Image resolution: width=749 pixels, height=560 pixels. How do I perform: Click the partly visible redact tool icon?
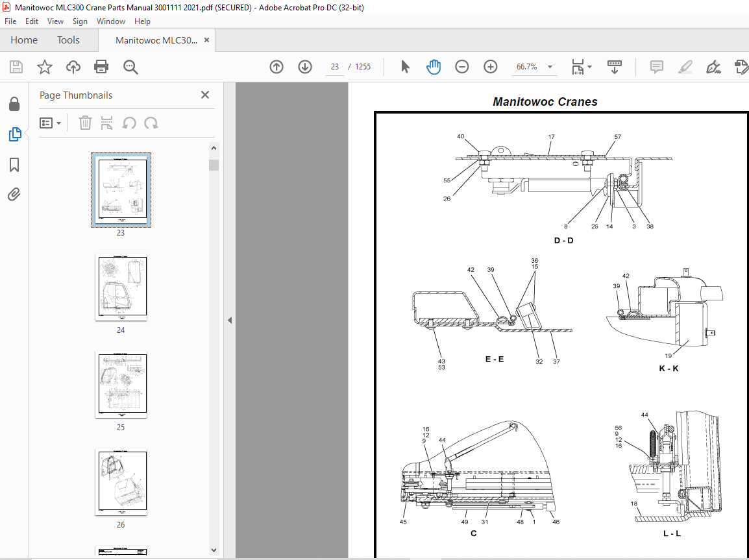point(741,67)
